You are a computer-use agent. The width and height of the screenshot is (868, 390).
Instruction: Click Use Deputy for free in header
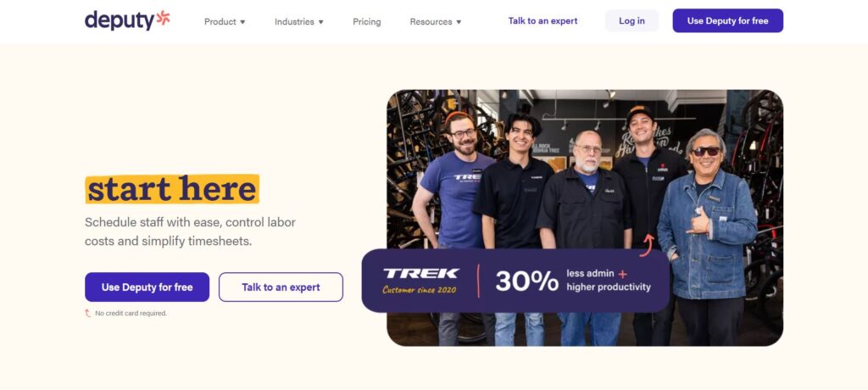click(x=728, y=20)
